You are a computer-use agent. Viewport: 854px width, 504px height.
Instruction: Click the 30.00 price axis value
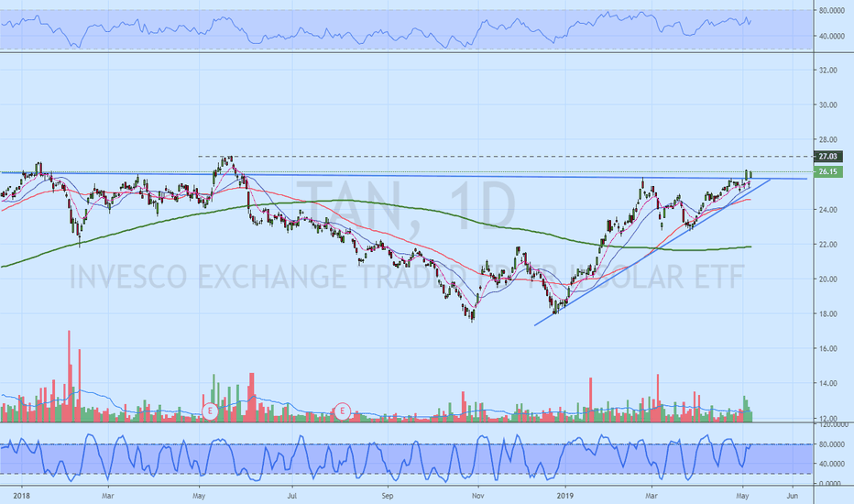point(827,105)
